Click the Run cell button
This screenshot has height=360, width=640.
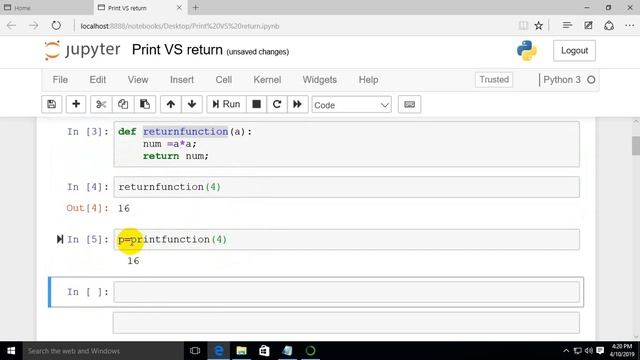pyautogui.click(x=226, y=104)
